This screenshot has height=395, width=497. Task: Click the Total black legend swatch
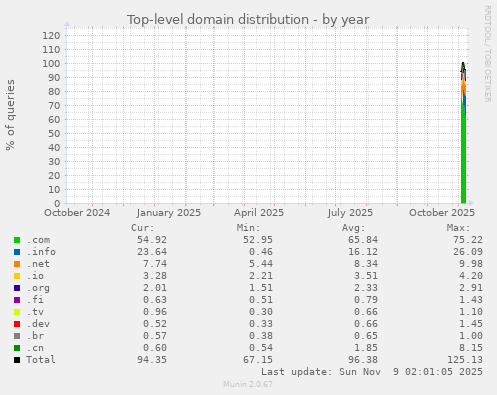tap(17, 360)
